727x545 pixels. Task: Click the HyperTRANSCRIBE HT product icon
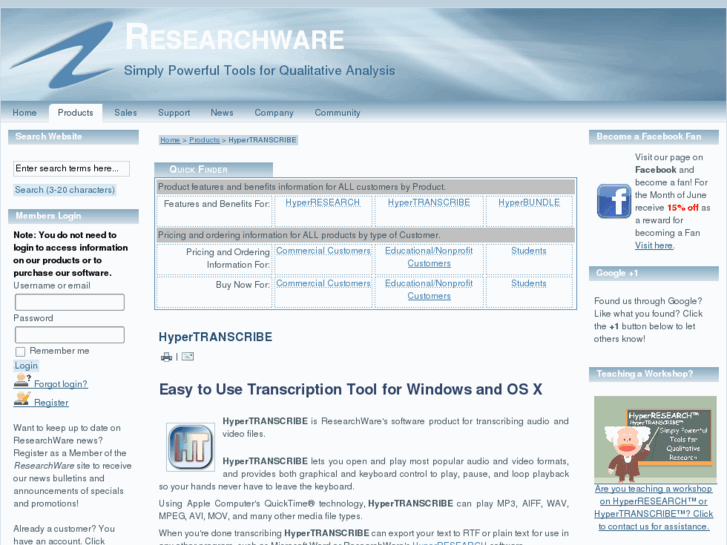191,447
